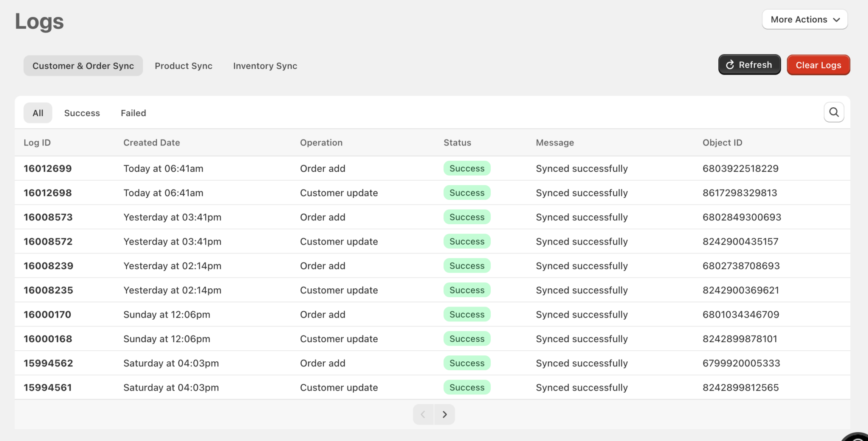Click the Log ID column header
This screenshot has height=441, width=868.
point(37,142)
